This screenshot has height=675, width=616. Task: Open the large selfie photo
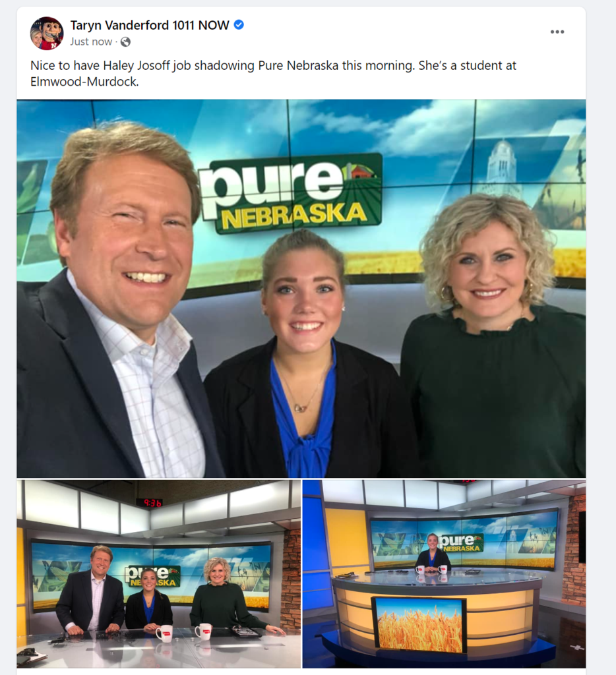pyautogui.click(x=301, y=289)
